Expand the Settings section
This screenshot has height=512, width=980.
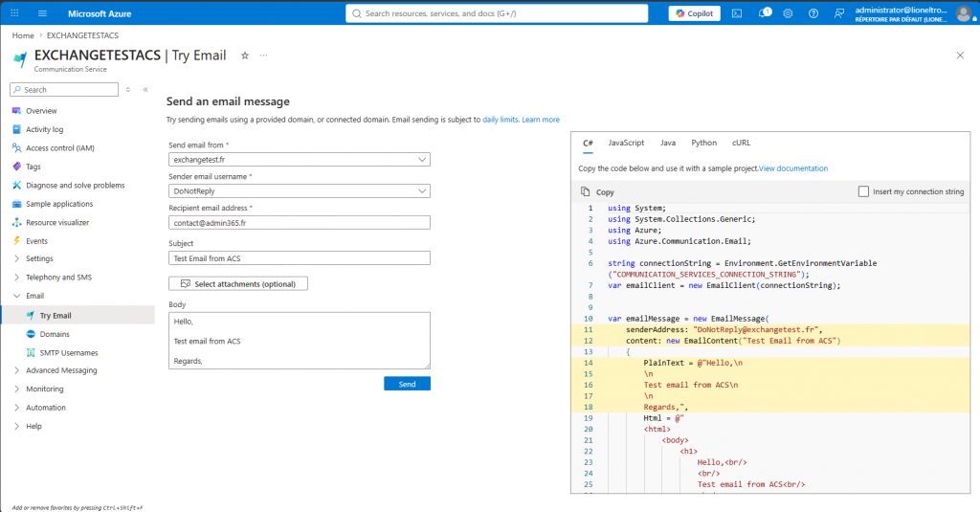(x=17, y=258)
